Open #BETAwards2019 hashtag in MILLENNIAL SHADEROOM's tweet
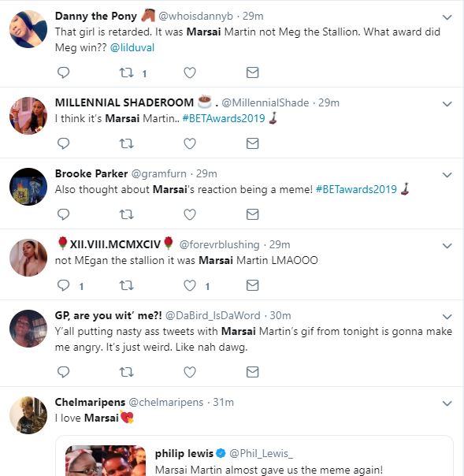The width and height of the screenshot is (464, 476). click(x=224, y=118)
